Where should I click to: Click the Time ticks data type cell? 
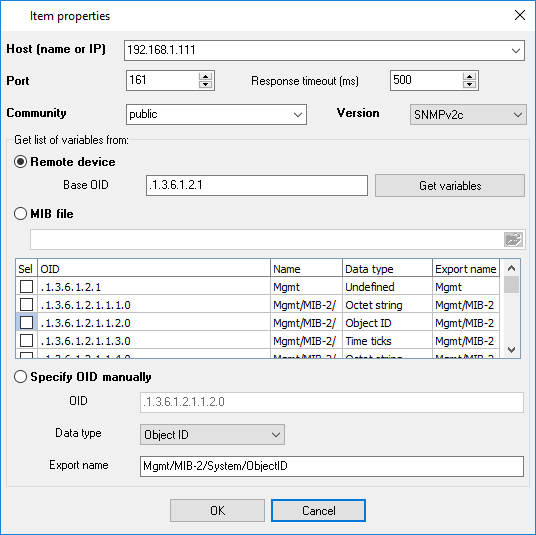coord(387,341)
